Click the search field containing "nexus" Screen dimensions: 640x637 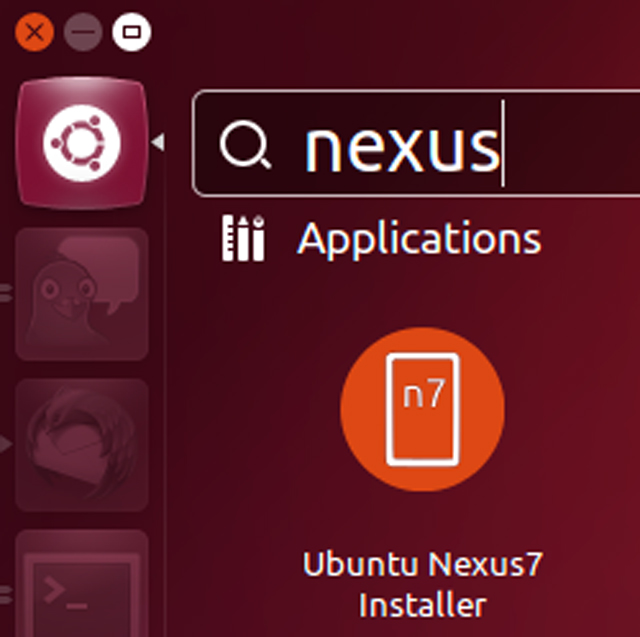tap(416, 143)
